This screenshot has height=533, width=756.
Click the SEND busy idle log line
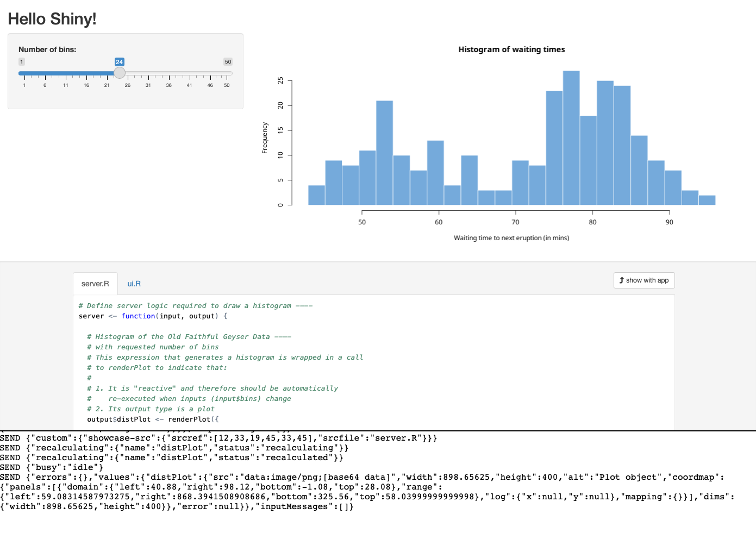(52, 467)
